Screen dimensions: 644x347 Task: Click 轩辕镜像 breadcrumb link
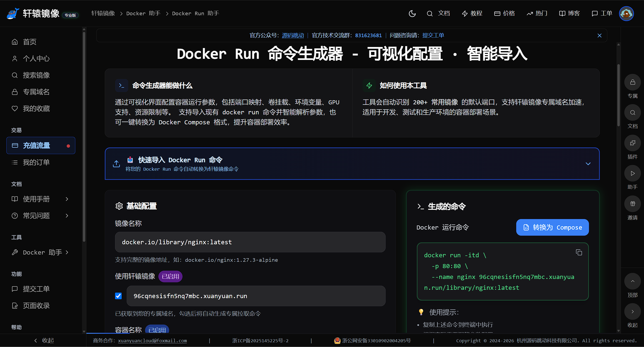pos(103,13)
